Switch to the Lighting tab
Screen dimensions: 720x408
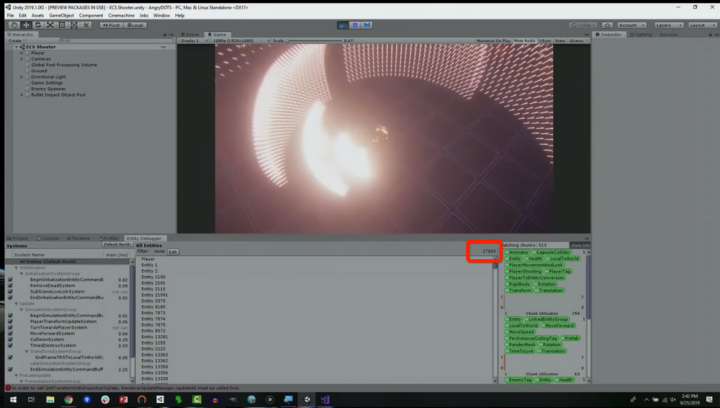point(641,35)
